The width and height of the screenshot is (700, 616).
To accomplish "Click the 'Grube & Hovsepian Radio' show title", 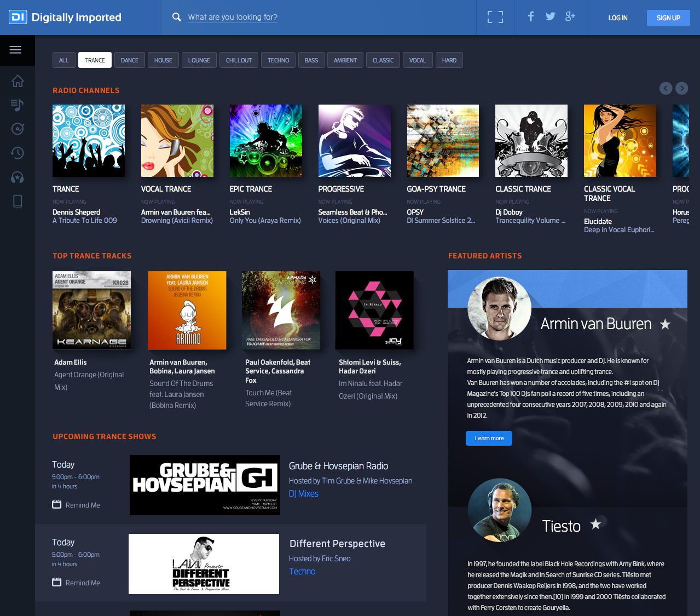I will 339,466.
